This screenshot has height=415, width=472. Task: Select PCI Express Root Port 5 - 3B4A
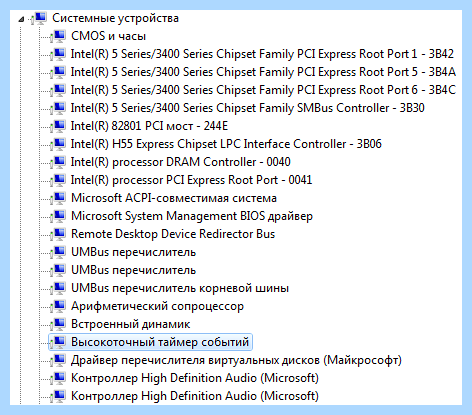[263, 72]
